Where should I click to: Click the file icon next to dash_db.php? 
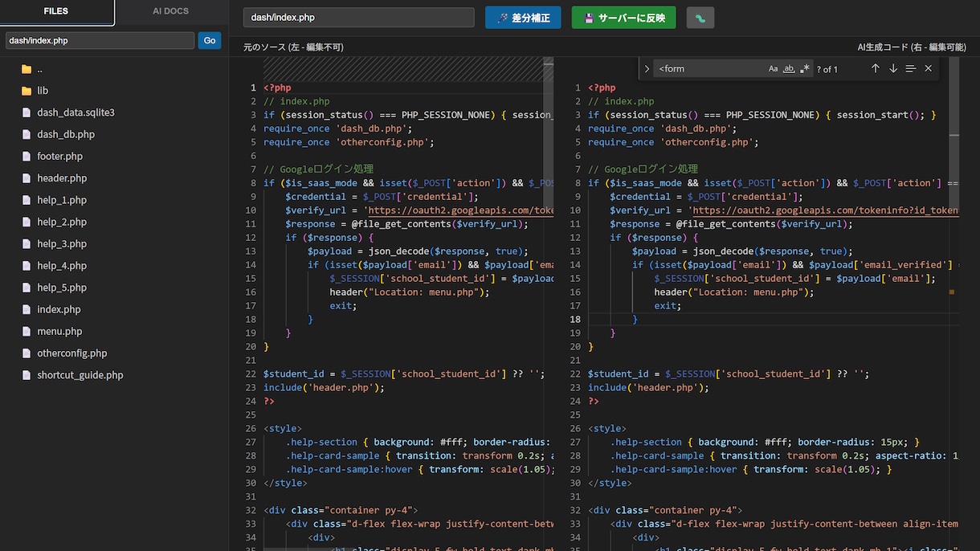tap(27, 134)
